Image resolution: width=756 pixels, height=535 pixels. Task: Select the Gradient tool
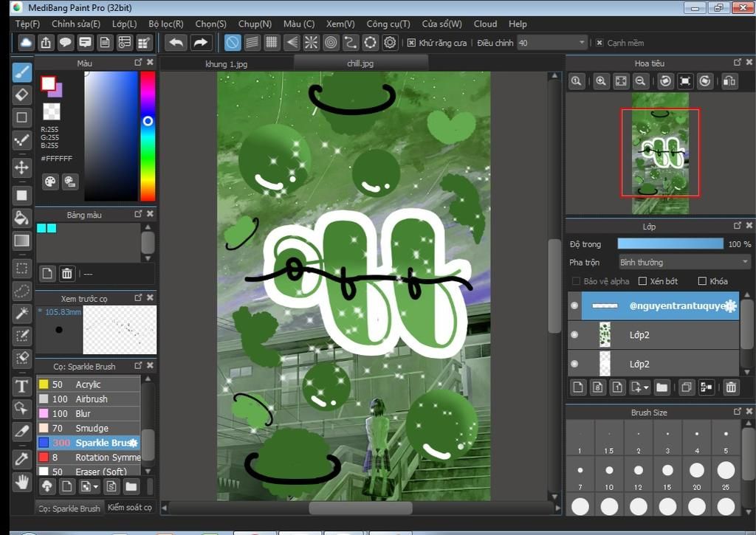coord(21,241)
